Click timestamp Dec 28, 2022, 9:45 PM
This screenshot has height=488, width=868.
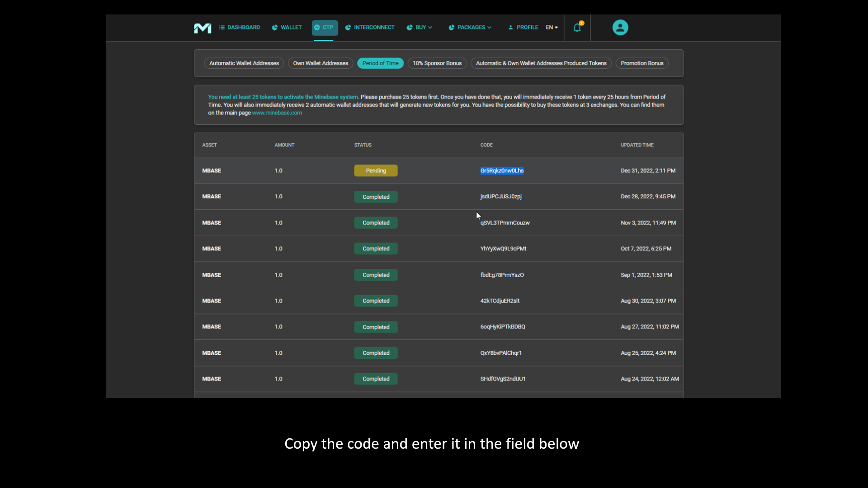[x=648, y=197]
